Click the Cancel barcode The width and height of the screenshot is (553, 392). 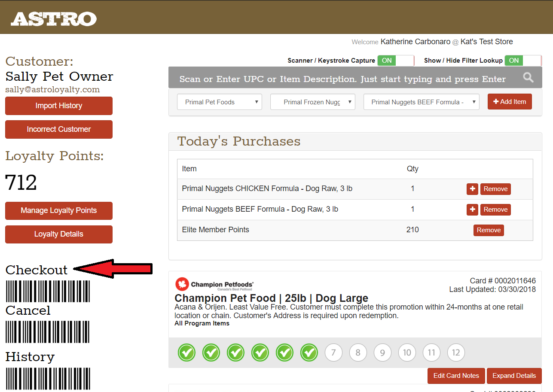tap(48, 331)
